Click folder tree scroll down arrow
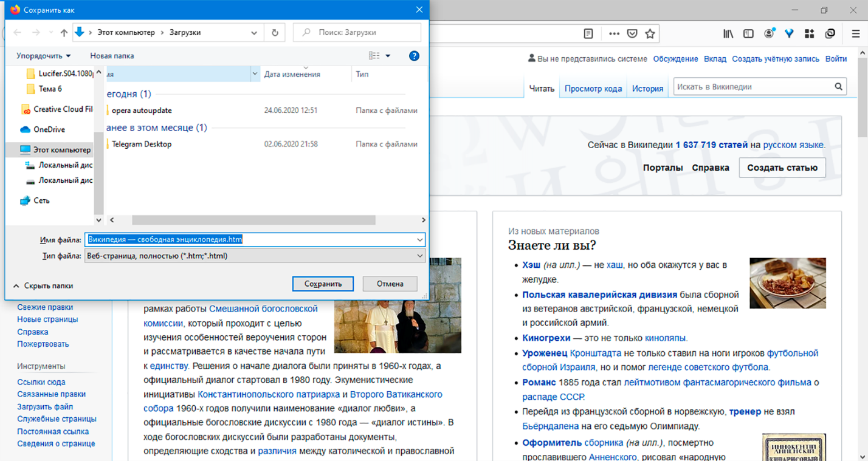This screenshot has width=868, height=461. click(x=99, y=220)
